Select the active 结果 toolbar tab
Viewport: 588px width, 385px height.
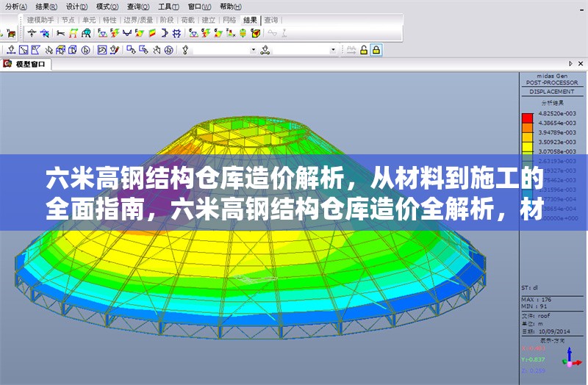250,20
